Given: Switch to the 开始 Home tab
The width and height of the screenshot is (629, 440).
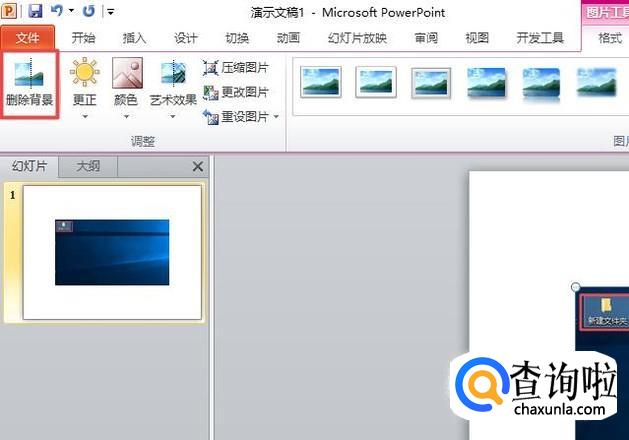Looking at the screenshot, I should [83, 38].
